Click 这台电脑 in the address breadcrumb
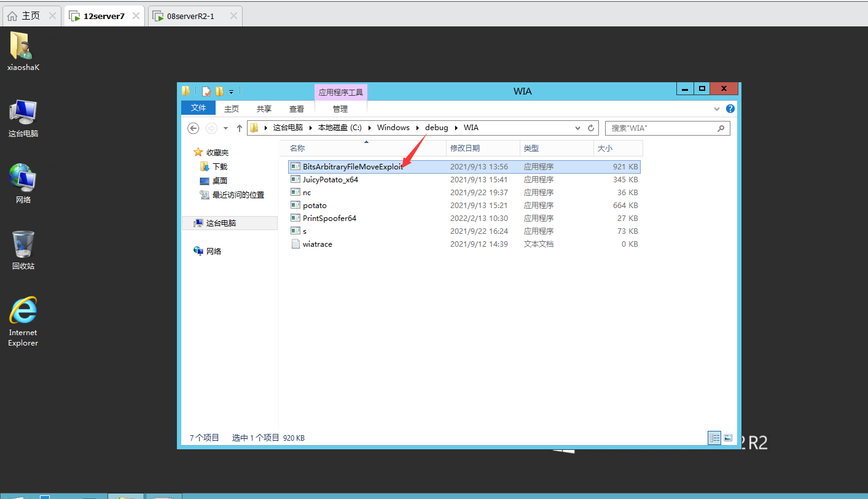This screenshot has height=499, width=868. click(288, 128)
